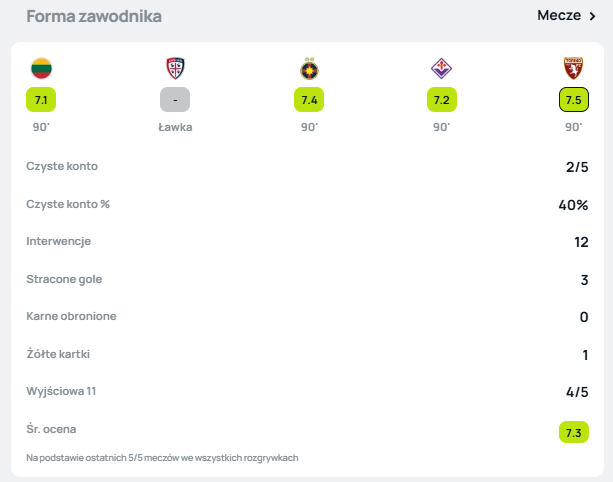Click the 7.3 average rating badge
The image size is (613, 482).
click(573, 432)
